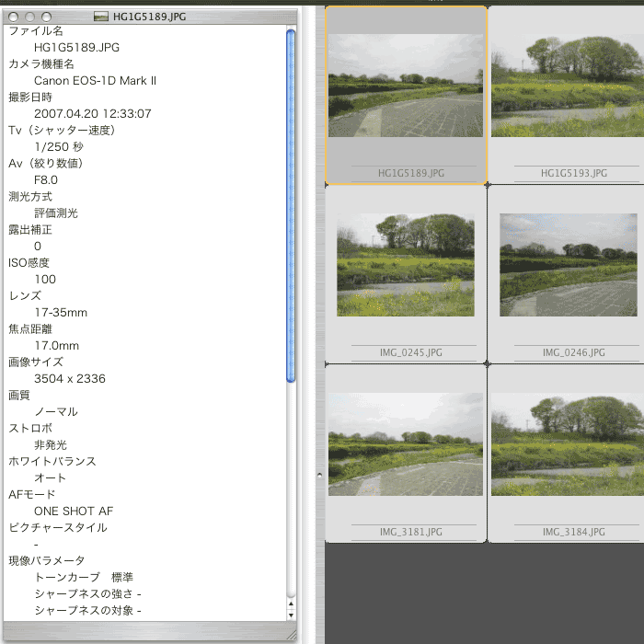Click the 3504 x 2336 image size value
644x644 pixels.
coord(70,378)
